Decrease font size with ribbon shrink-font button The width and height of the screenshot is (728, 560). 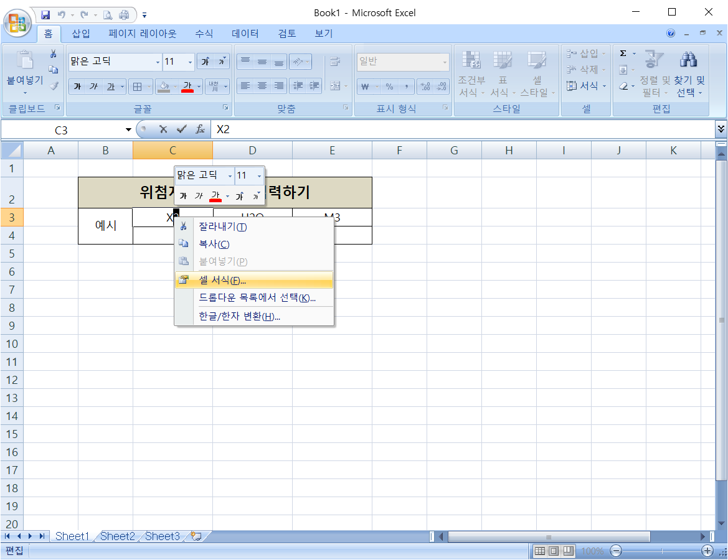click(x=222, y=61)
